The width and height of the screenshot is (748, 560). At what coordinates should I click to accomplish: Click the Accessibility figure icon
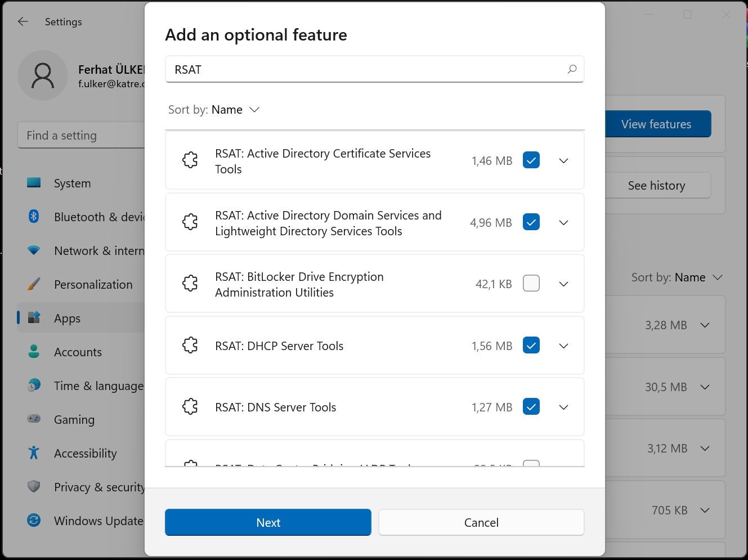tap(34, 453)
